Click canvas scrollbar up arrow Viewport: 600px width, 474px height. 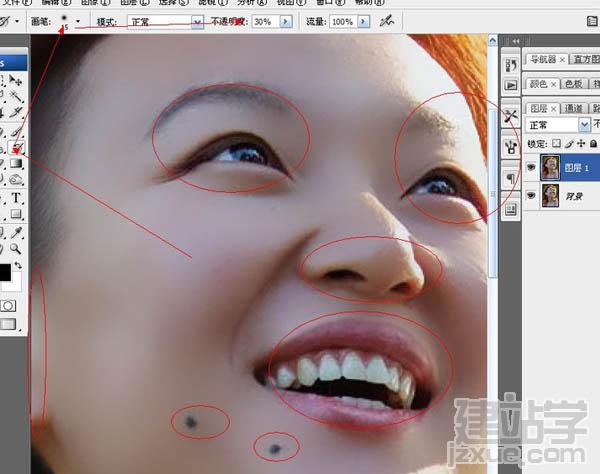click(x=492, y=40)
